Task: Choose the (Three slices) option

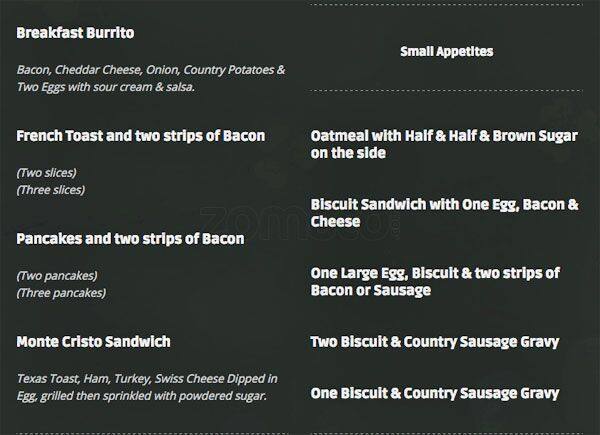Action: (x=50, y=189)
